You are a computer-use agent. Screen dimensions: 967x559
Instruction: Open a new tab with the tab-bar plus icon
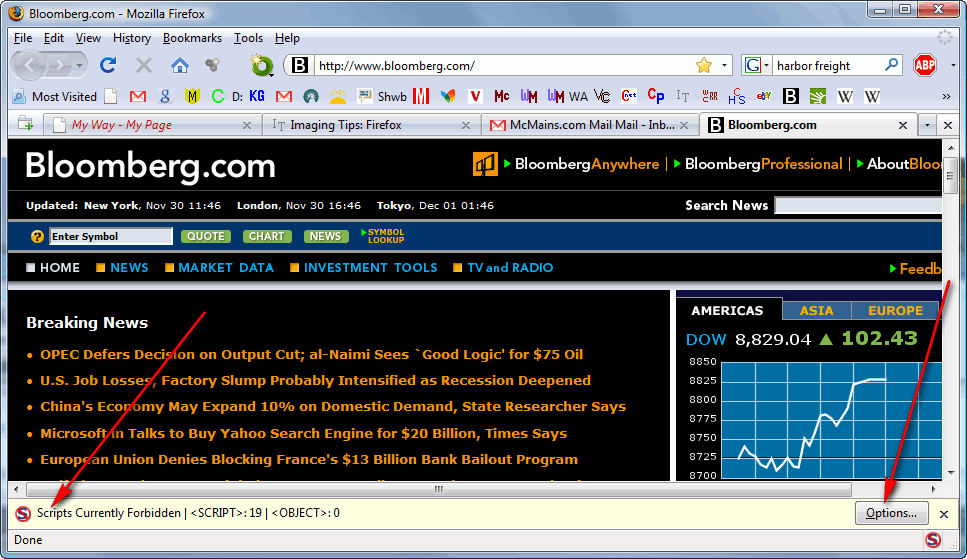pyautogui.click(x=25, y=124)
